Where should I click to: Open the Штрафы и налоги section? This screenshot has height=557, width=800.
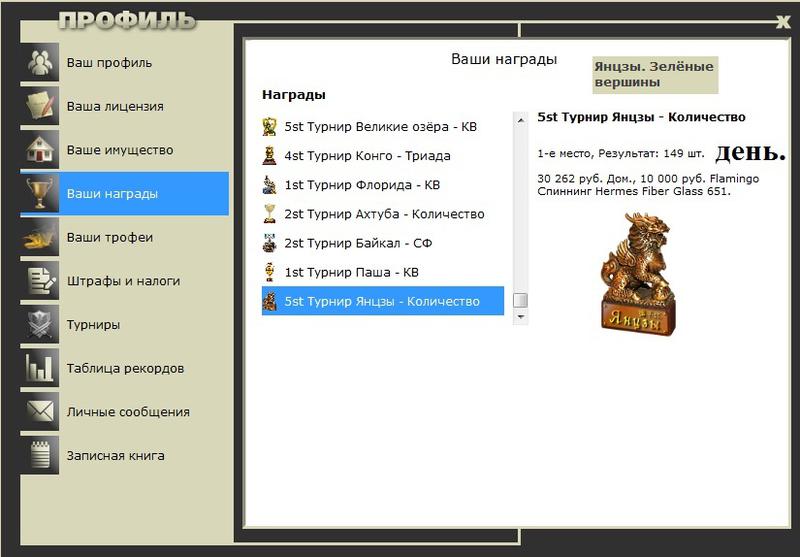[x=123, y=281]
